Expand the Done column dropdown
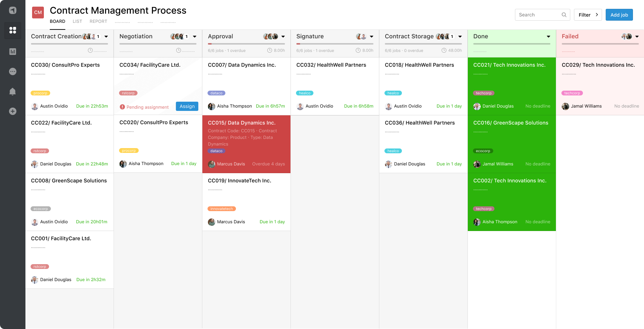The image size is (644, 329). coord(549,36)
